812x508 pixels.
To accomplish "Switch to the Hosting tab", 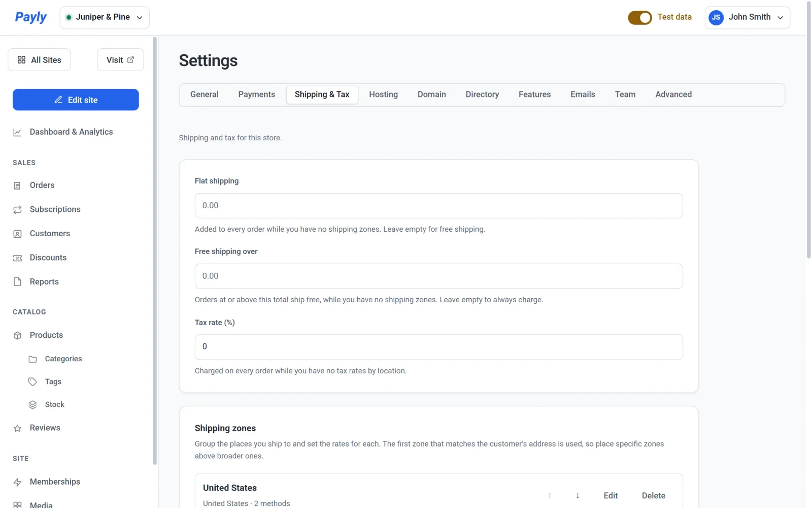I will tap(383, 94).
